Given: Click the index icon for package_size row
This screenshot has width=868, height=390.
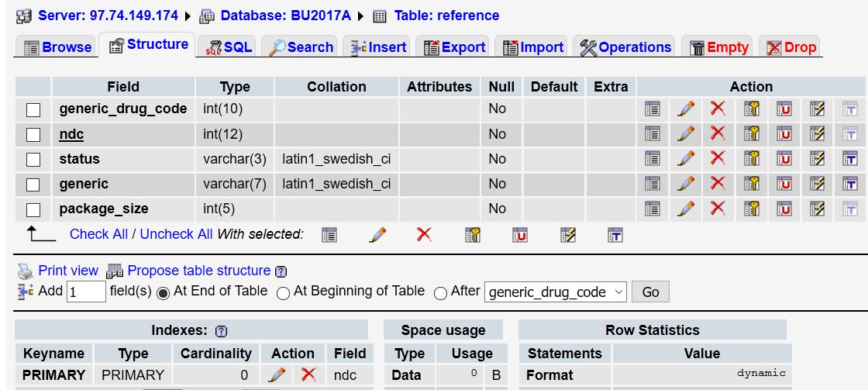Looking at the screenshot, I should [x=817, y=209].
